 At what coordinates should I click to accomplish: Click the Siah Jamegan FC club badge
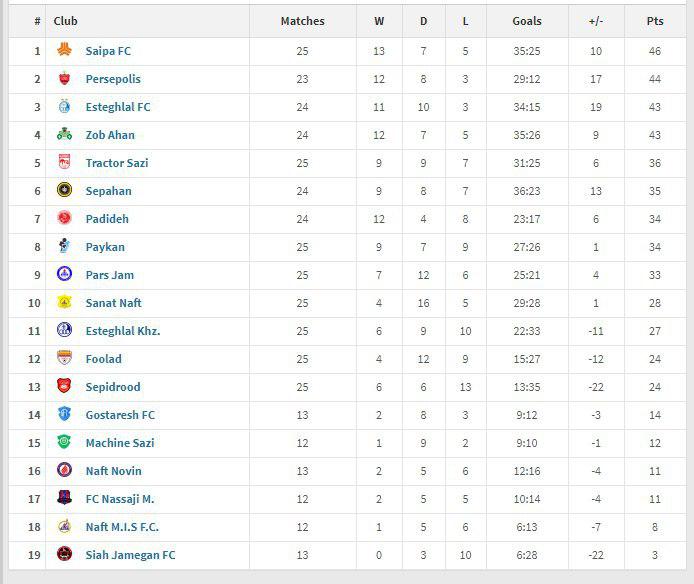click(64, 553)
